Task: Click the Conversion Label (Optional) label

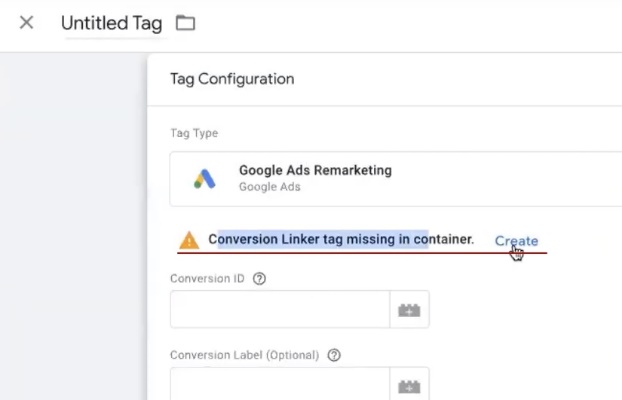Action: [245, 355]
